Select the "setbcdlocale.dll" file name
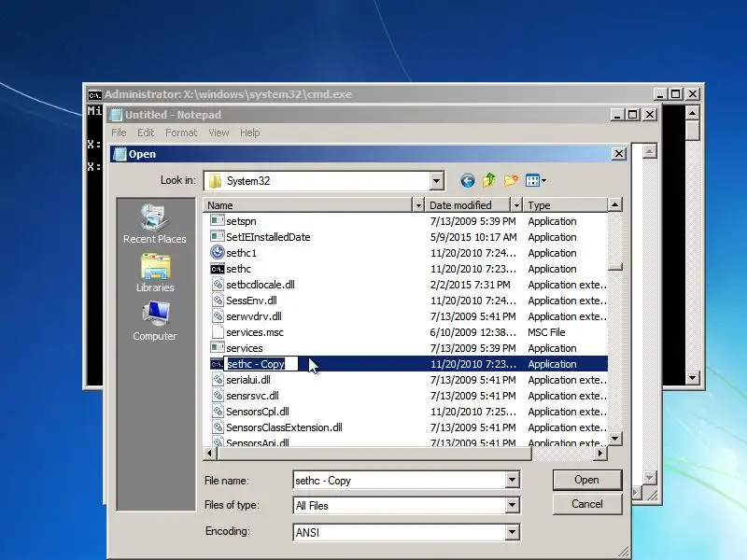Viewport: 747px width, 560px height. pyautogui.click(x=261, y=285)
